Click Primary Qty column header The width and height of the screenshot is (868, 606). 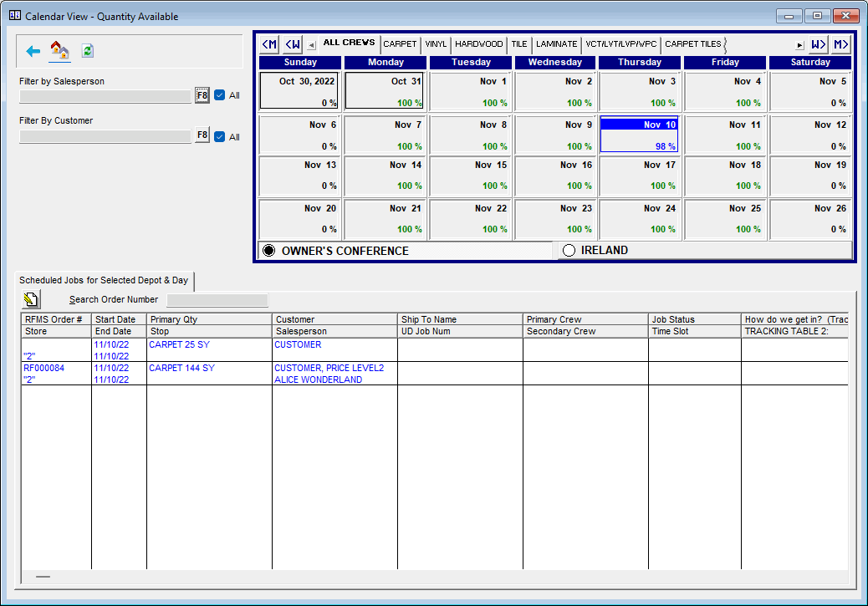click(x=209, y=319)
